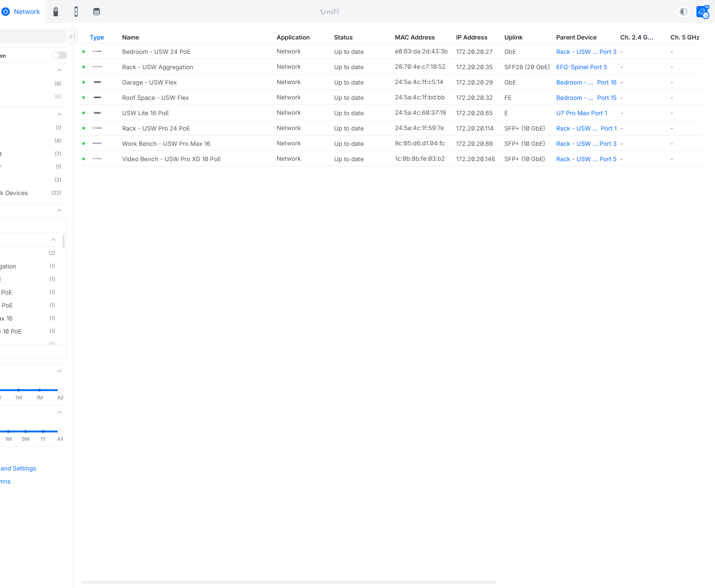715x588 pixels.
Task: Open parent device link in the Bedroom - USW 24 PoE row
Action: pos(586,52)
